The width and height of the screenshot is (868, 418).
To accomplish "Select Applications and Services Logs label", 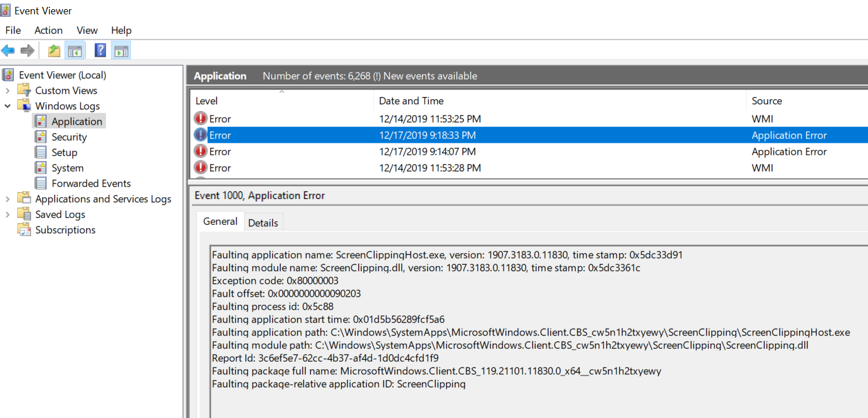I will 103,198.
